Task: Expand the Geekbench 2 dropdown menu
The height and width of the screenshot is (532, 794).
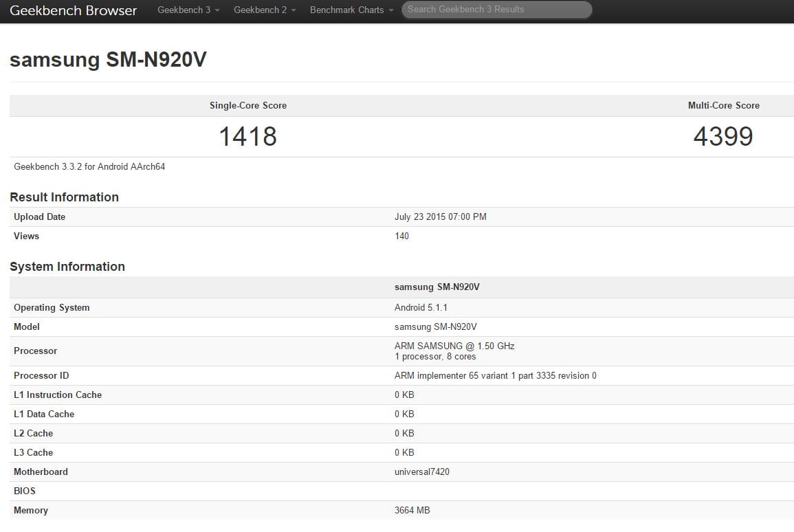Action: point(265,10)
